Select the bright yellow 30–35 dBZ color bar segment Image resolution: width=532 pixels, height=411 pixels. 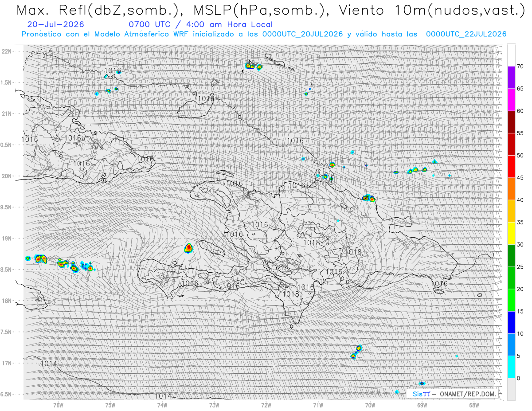click(x=511, y=233)
